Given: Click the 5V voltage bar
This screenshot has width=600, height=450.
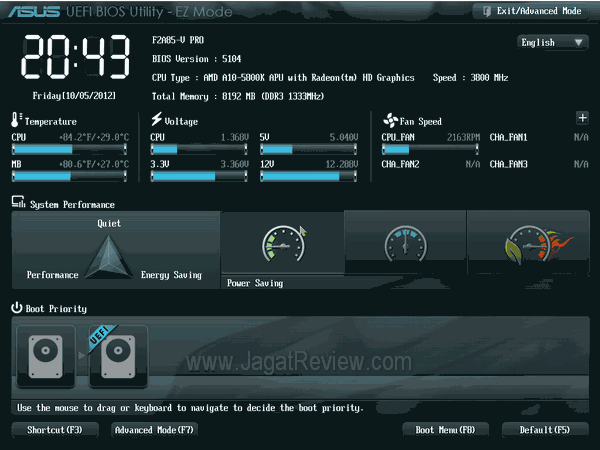Looking at the screenshot, I should click(308, 149).
